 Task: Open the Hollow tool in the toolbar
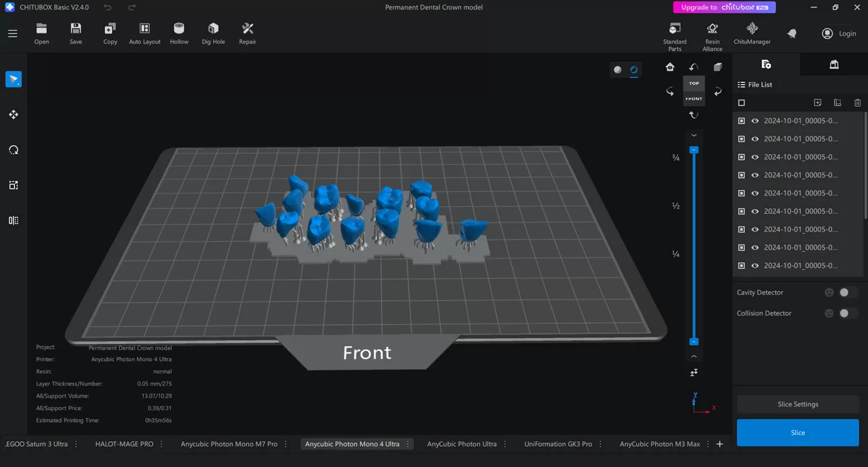(x=178, y=32)
